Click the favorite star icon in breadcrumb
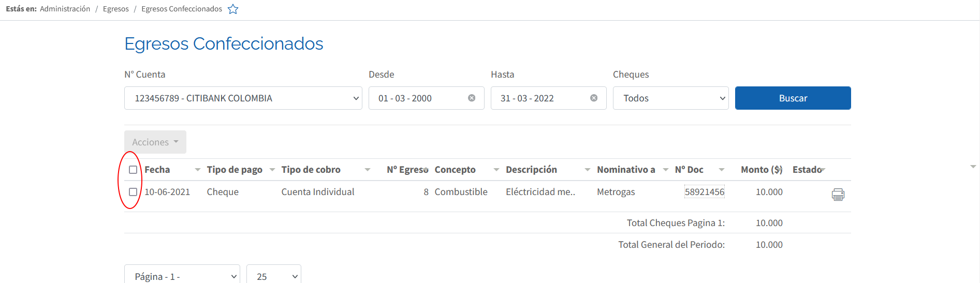This screenshot has height=283, width=980. click(233, 9)
